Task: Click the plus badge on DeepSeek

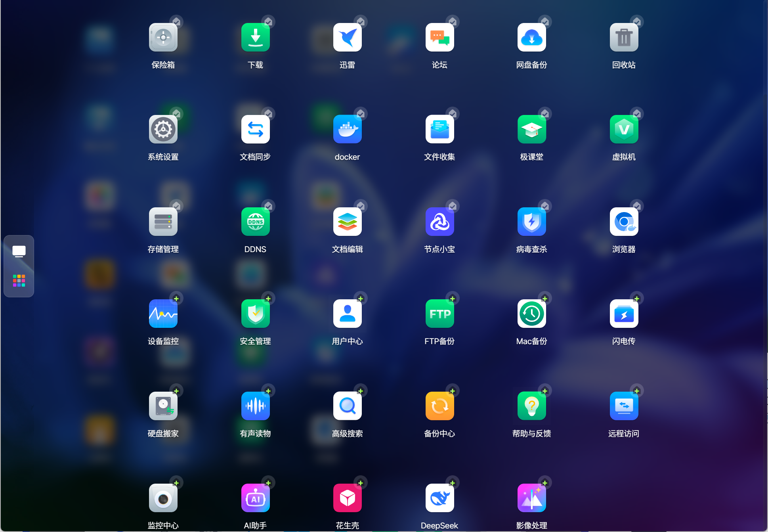Action: tap(452, 483)
